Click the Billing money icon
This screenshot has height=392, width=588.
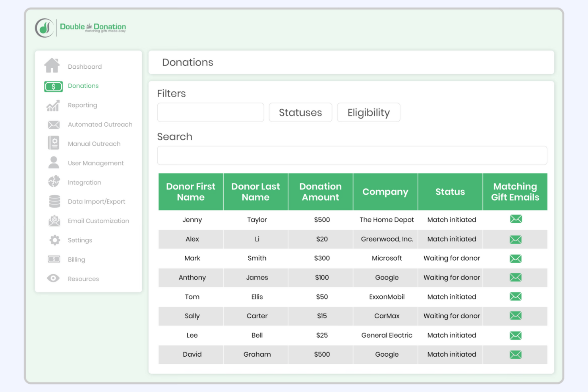(x=54, y=259)
